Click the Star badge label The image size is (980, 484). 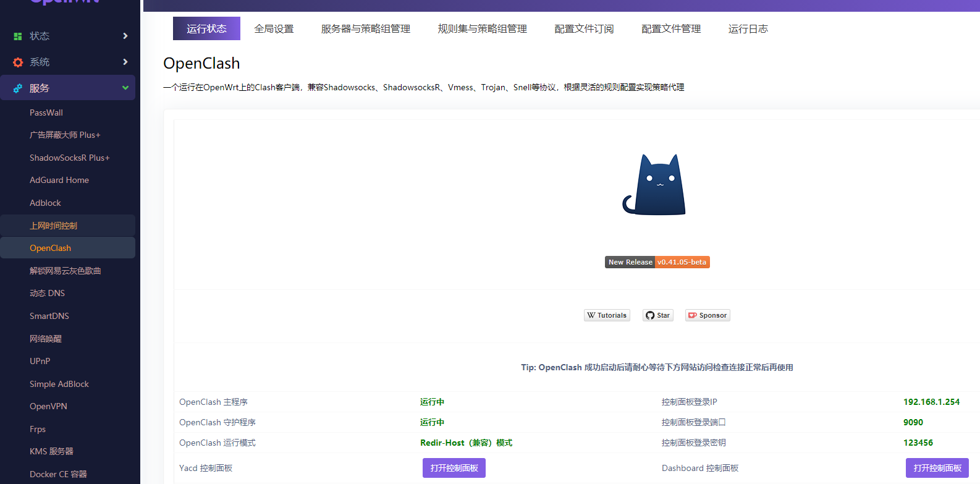coord(663,315)
